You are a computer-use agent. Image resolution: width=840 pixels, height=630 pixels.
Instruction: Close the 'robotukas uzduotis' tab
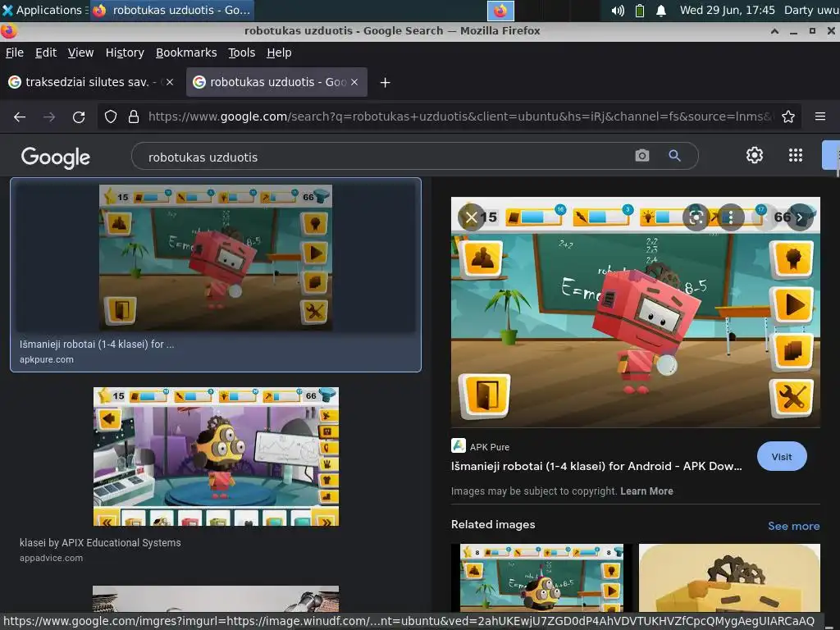[x=354, y=82]
